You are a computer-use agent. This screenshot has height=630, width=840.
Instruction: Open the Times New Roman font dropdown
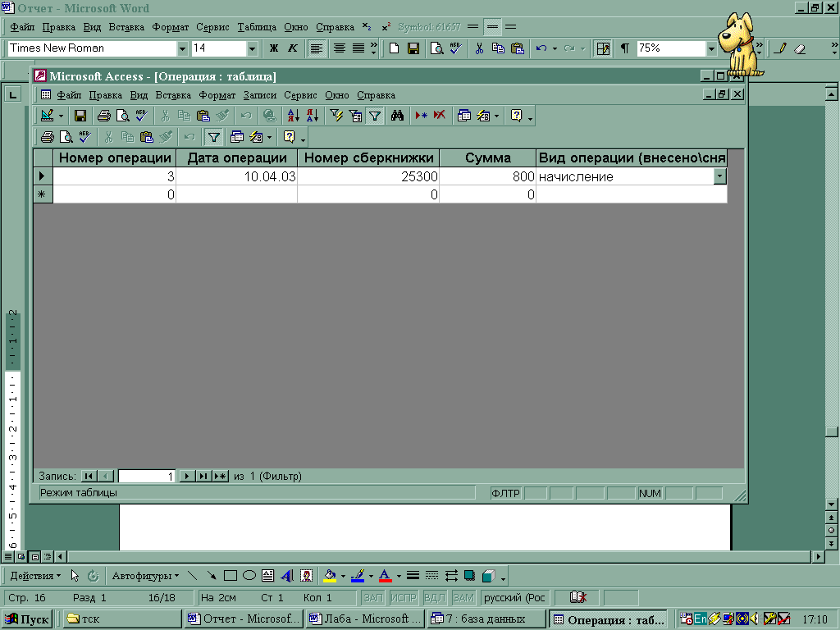(x=182, y=48)
